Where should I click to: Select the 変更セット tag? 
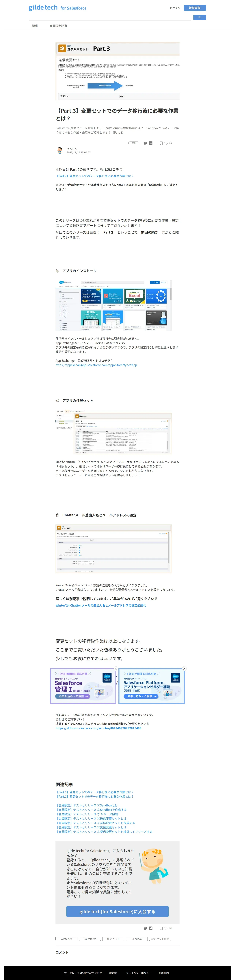(x=113, y=939)
